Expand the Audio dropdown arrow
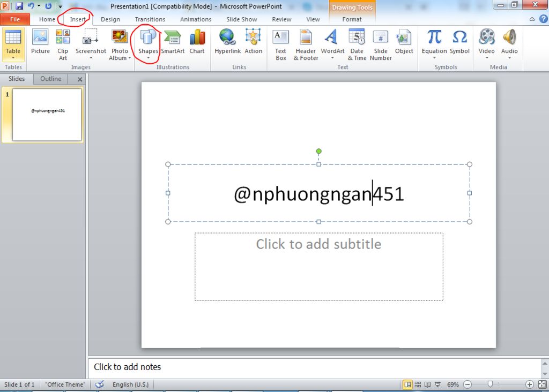 pyautogui.click(x=509, y=58)
